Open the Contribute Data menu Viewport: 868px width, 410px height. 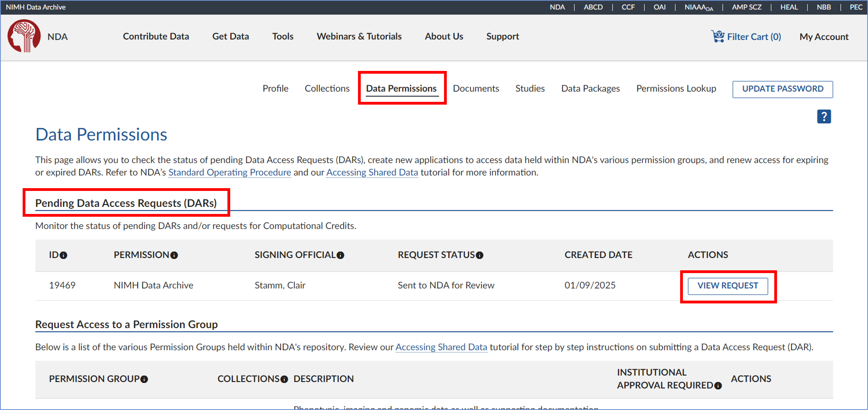pyautogui.click(x=156, y=36)
